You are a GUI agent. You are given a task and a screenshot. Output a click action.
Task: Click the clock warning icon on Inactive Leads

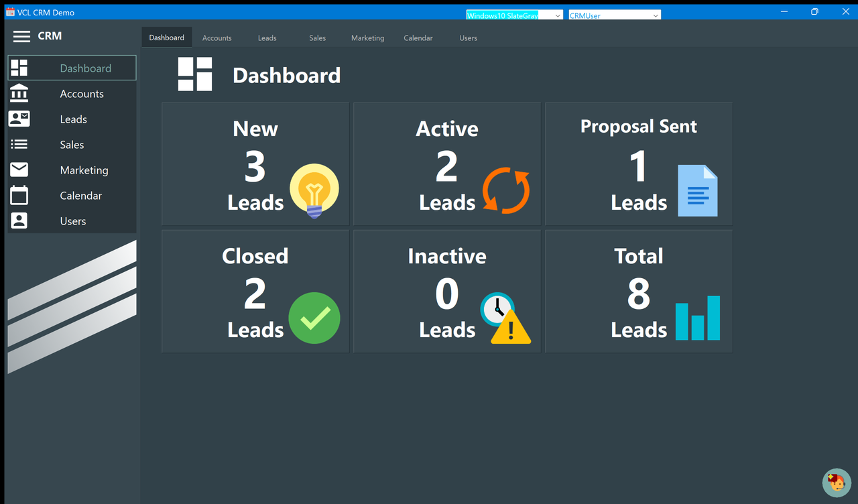point(505,318)
